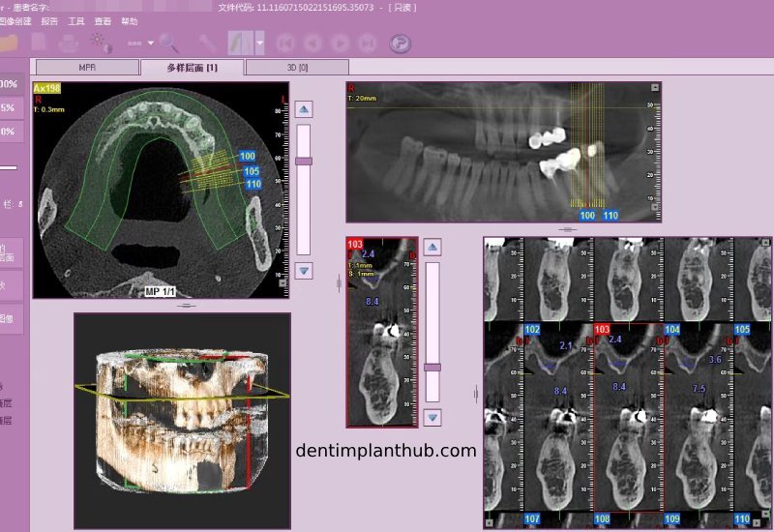Open the line style dropdown arrow
The width and height of the screenshot is (774, 532).
151,44
